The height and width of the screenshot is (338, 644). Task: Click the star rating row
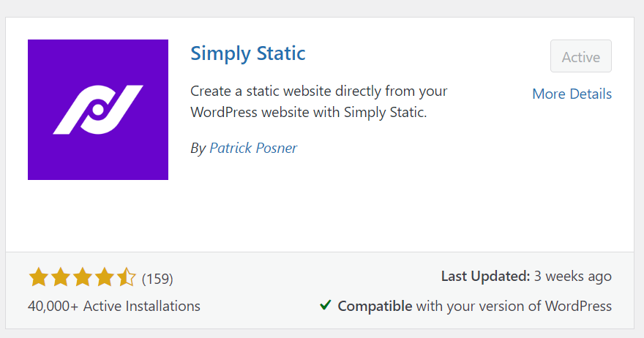click(82, 277)
